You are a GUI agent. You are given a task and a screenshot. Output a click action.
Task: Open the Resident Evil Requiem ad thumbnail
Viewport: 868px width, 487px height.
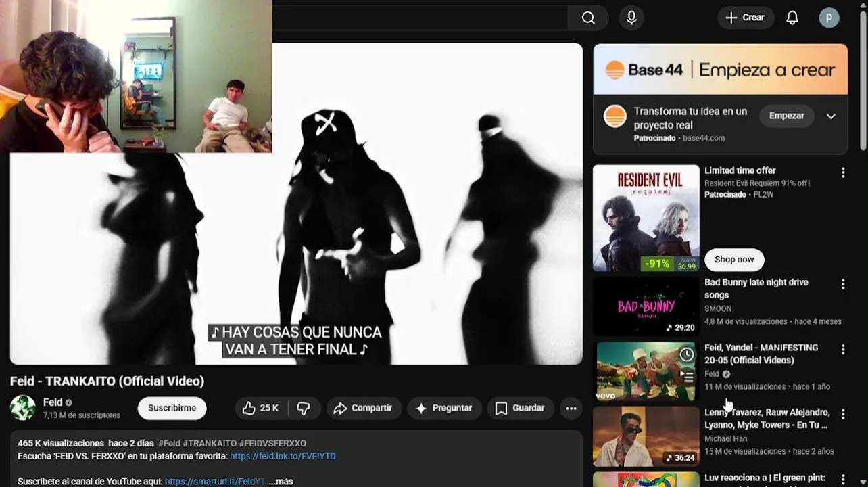(x=646, y=218)
